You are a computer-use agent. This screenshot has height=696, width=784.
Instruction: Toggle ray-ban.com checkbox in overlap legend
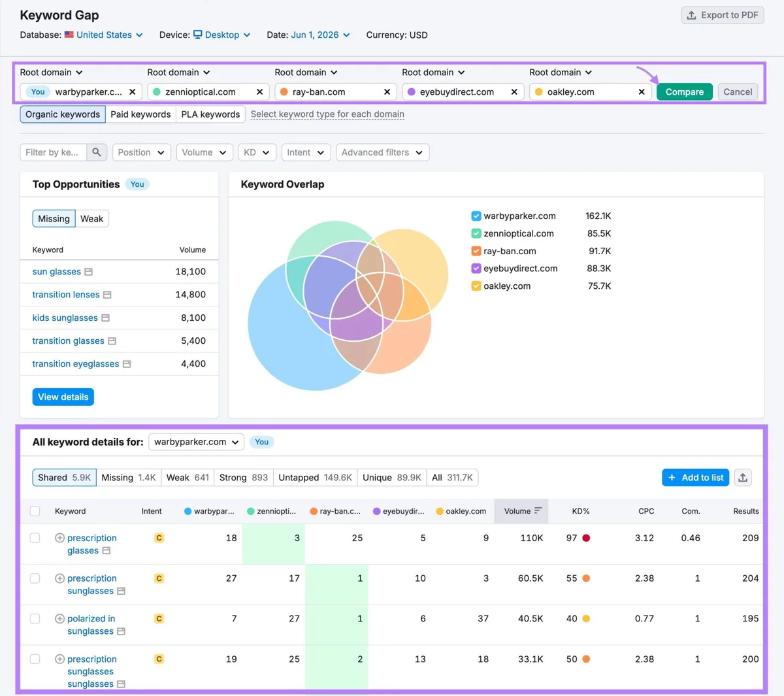476,251
